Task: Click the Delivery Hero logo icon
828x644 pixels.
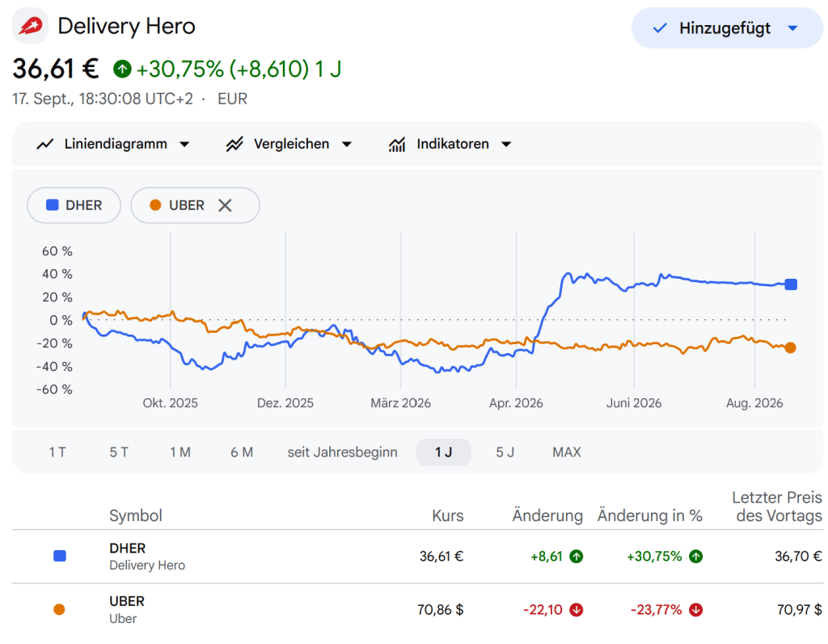Action: point(30,25)
